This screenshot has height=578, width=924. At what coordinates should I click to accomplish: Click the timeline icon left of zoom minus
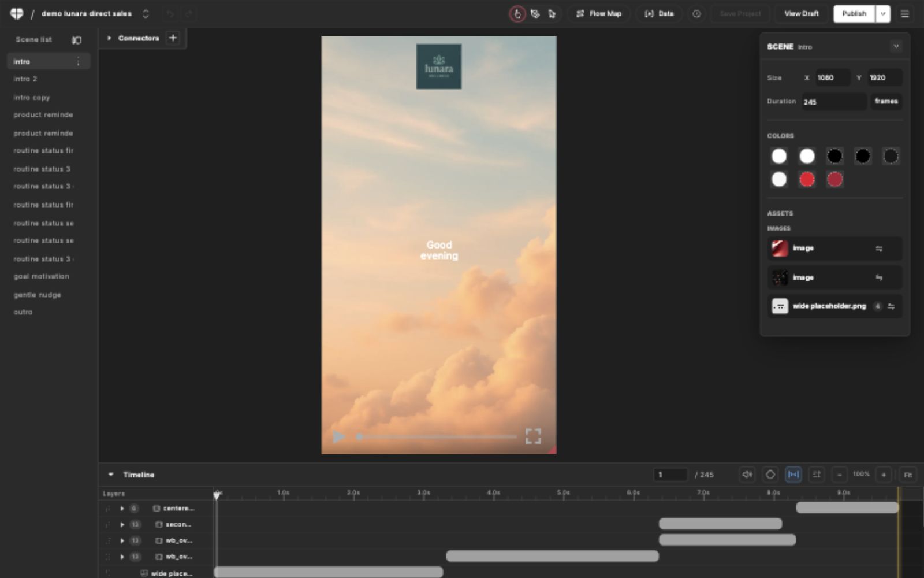pos(817,475)
